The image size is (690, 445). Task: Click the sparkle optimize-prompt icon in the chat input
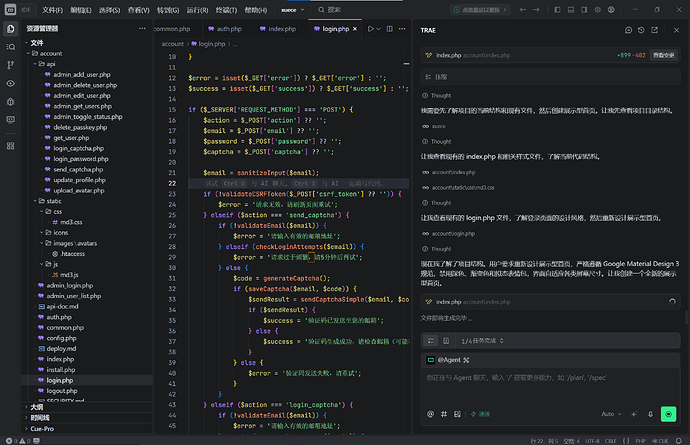click(634, 414)
